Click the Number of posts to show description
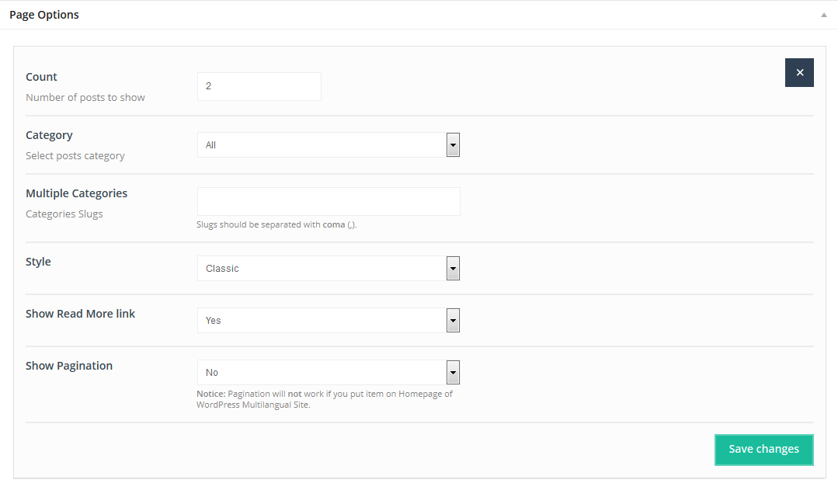838x504 pixels. 85,98
